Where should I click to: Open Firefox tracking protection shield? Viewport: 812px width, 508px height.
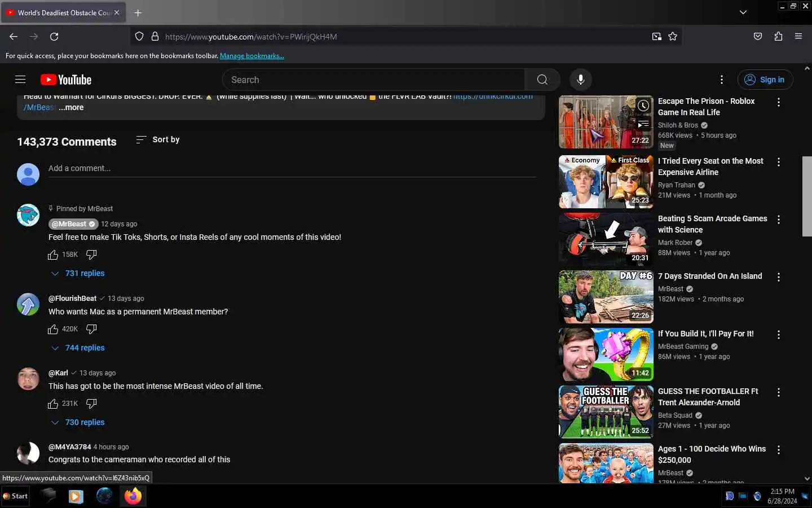click(139, 37)
